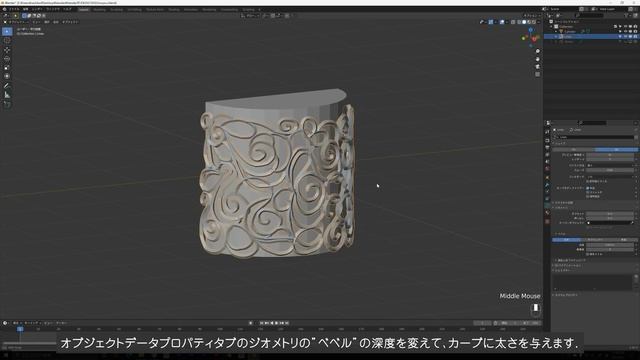640x360 pixels.
Task: Click the outliner filter funnel icon
Action: pos(627,16)
